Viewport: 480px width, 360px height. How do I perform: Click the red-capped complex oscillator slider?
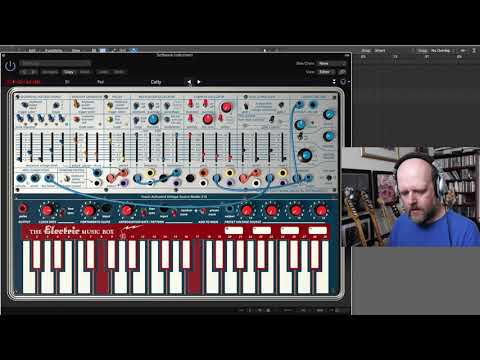tap(190, 147)
